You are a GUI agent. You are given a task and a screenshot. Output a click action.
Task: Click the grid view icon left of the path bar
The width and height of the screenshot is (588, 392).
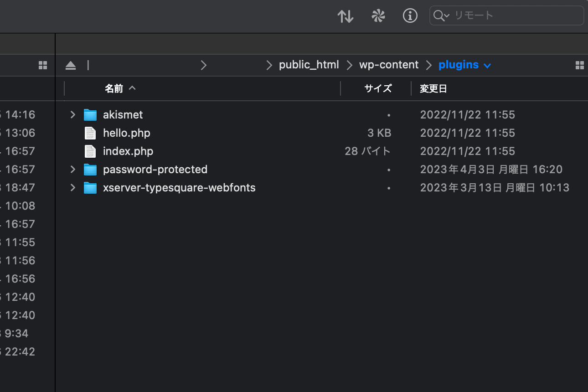pyautogui.click(x=42, y=65)
